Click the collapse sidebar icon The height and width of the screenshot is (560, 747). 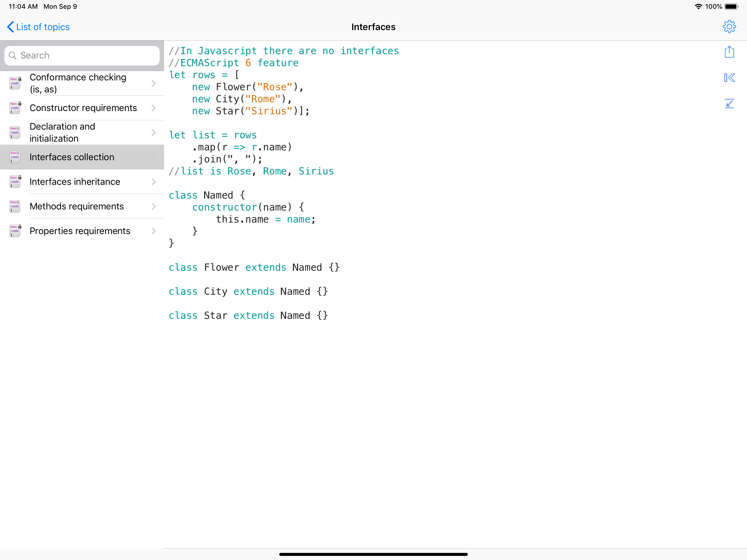pos(729,78)
